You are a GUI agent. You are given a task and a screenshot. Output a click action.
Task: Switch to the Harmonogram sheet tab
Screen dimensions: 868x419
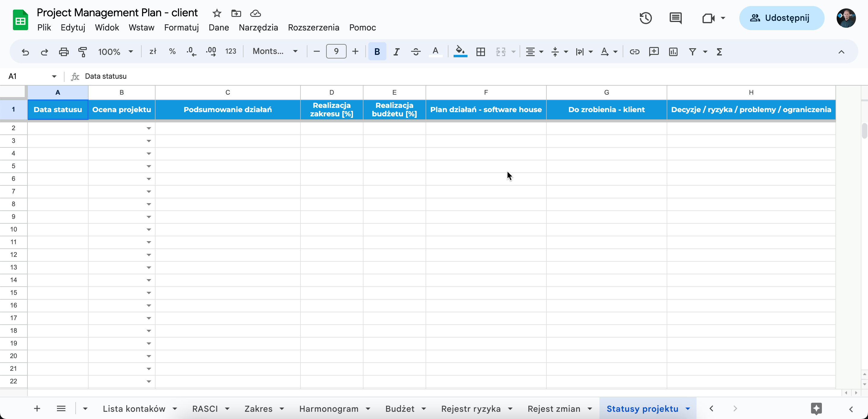click(x=329, y=408)
